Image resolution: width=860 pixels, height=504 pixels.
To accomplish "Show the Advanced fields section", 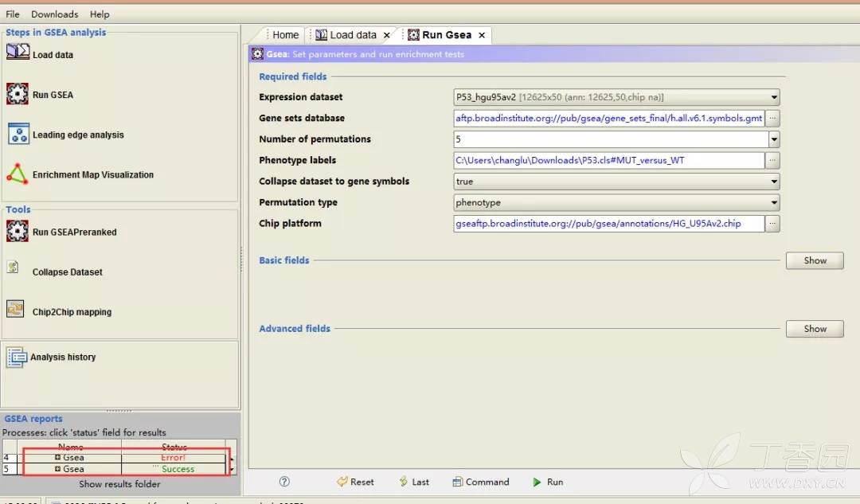I will click(x=815, y=329).
